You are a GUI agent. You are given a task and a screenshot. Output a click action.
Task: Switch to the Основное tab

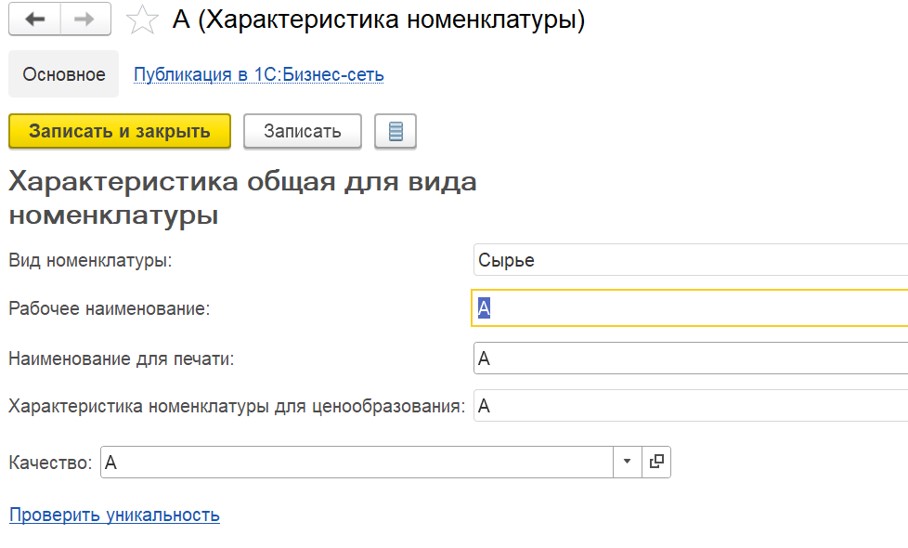tap(64, 74)
